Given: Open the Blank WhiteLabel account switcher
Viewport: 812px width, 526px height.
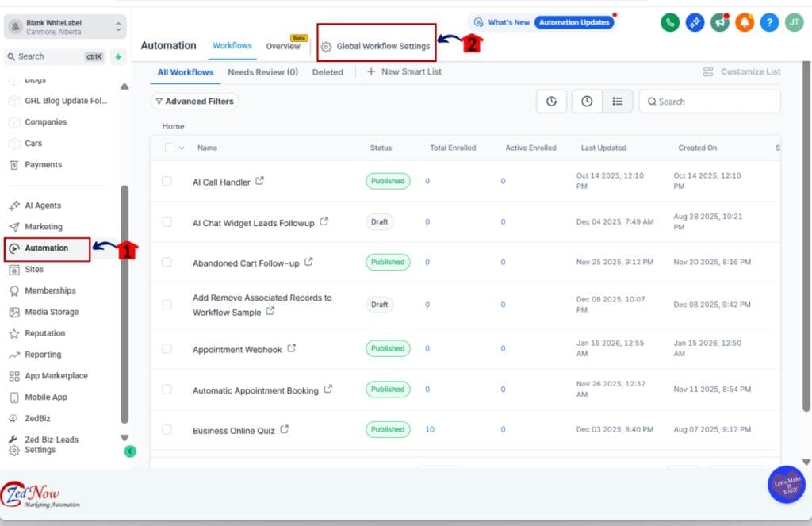Looking at the screenshot, I should click(x=67, y=26).
